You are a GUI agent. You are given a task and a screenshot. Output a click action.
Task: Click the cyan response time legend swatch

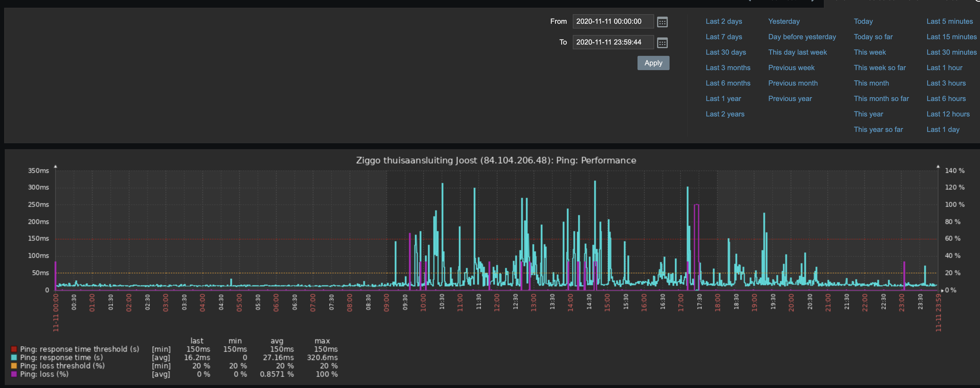click(14, 357)
